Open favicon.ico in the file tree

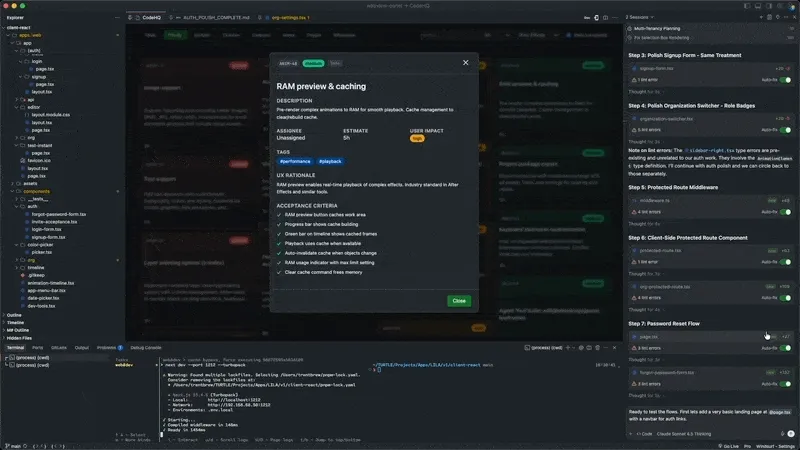coord(38,159)
